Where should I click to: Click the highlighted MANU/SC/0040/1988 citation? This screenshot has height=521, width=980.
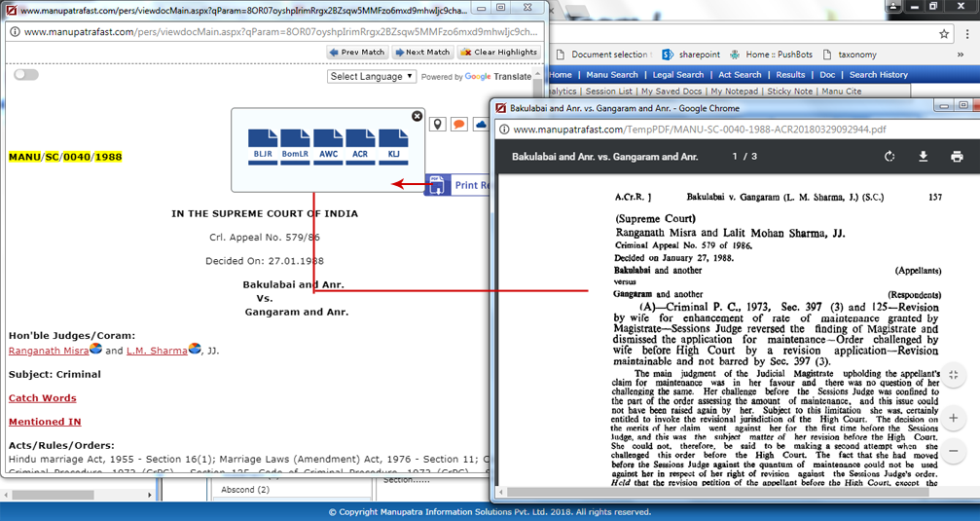click(65, 157)
